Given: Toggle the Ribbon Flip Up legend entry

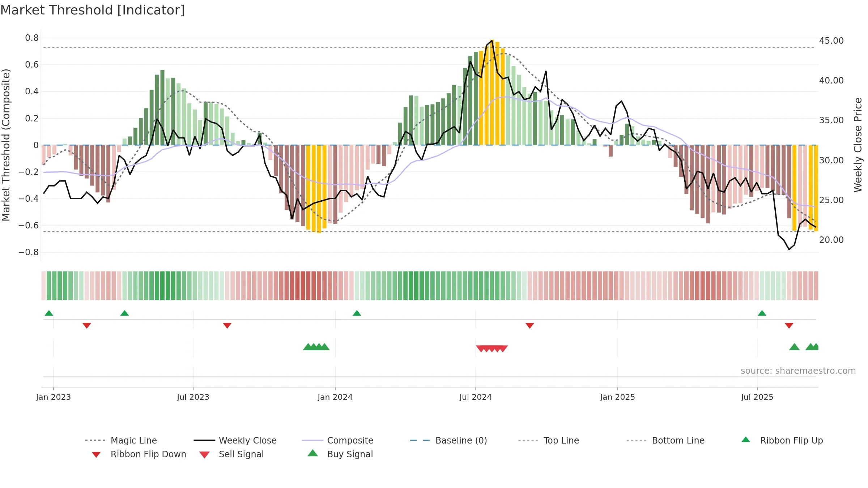Looking at the screenshot, I should (782, 440).
